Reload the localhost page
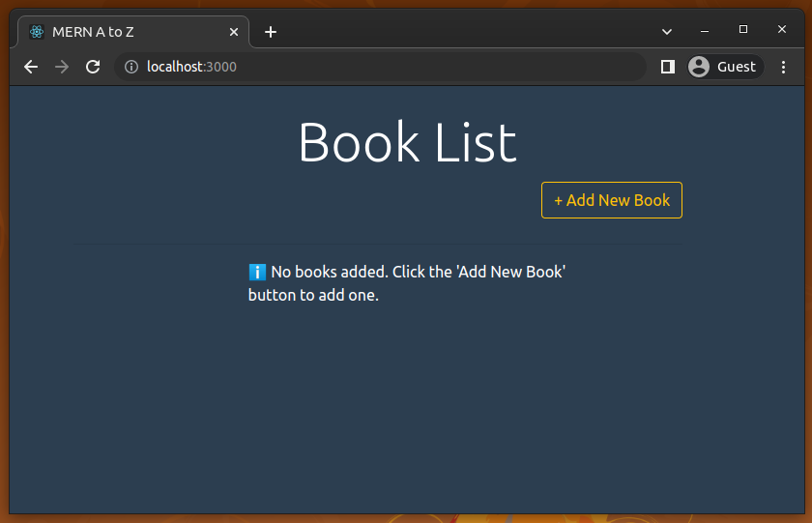The width and height of the screenshot is (812, 523). pyautogui.click(x=93, y=67)
